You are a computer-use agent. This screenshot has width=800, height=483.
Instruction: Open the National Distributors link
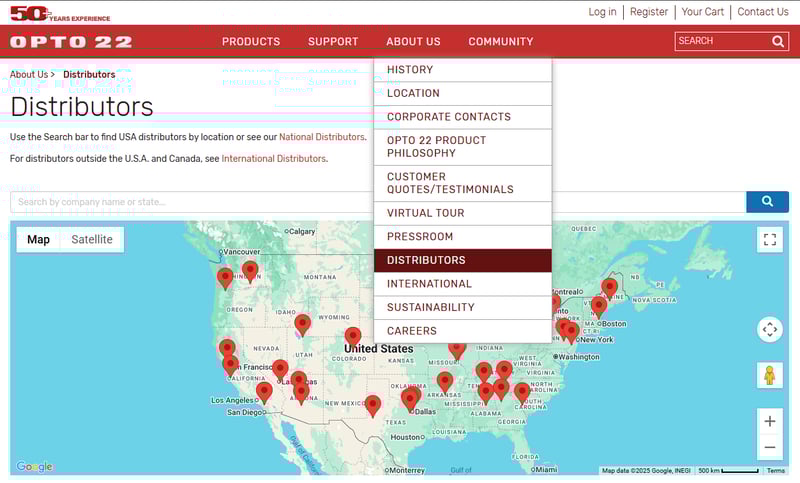[322, 137]
